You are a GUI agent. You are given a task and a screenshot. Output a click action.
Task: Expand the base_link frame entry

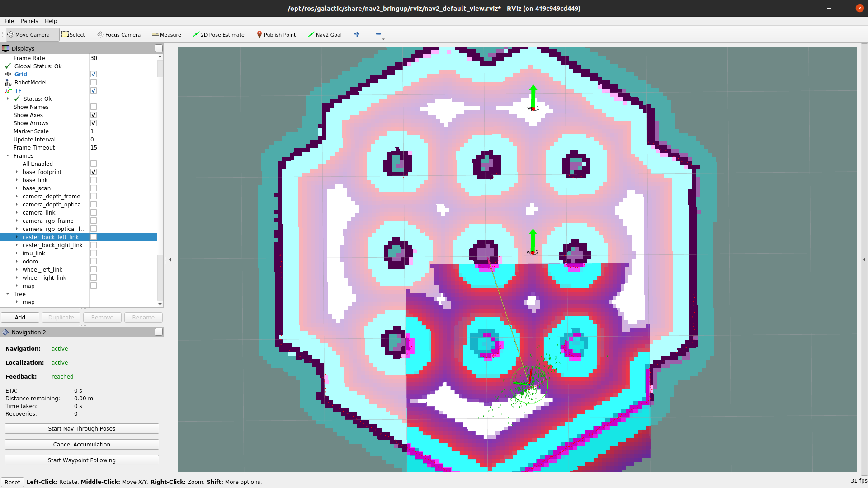point(17,180)
